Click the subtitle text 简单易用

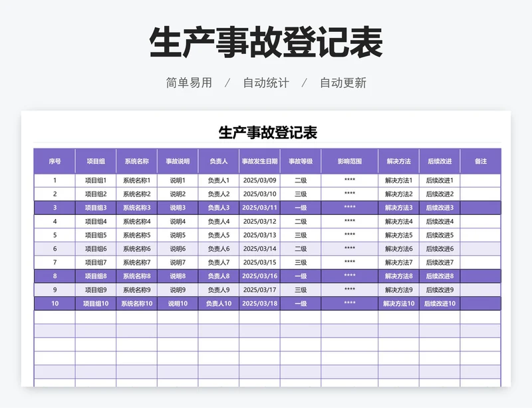(189, 83)
